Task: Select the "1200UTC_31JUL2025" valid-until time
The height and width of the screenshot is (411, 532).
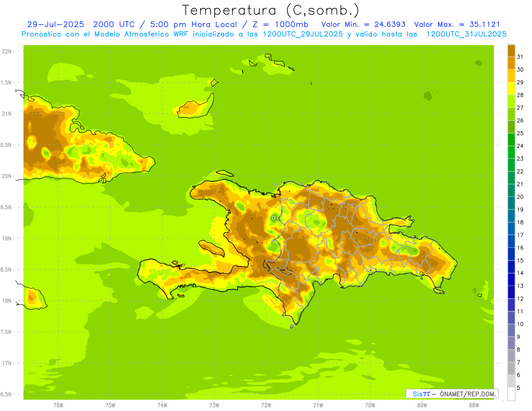Action: click(466, 34)
